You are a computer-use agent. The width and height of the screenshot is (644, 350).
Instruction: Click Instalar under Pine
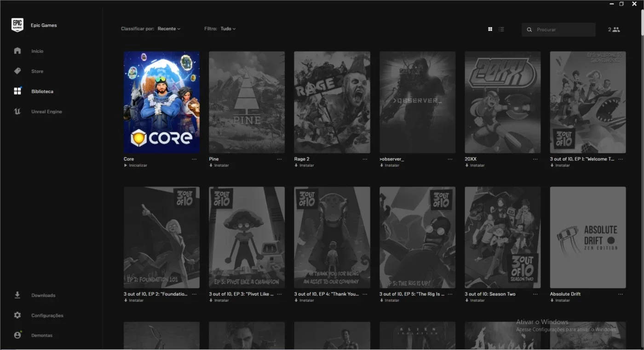pos(219,165)
